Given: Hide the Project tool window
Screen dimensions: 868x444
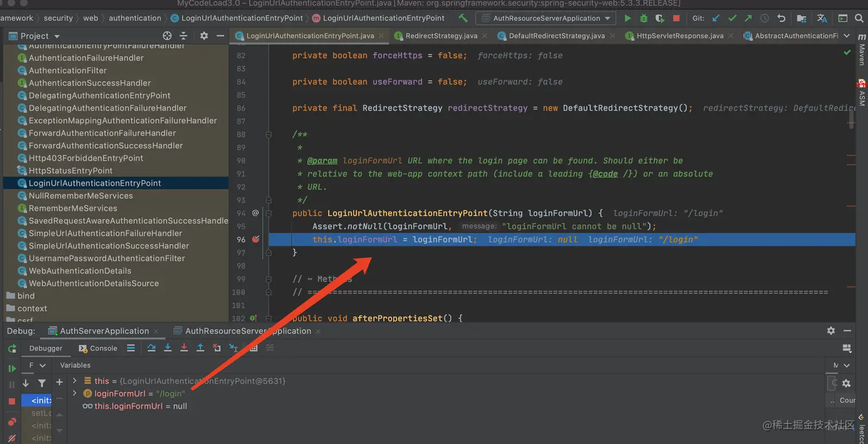Looking at the screenshot, I should coord(220,36).
